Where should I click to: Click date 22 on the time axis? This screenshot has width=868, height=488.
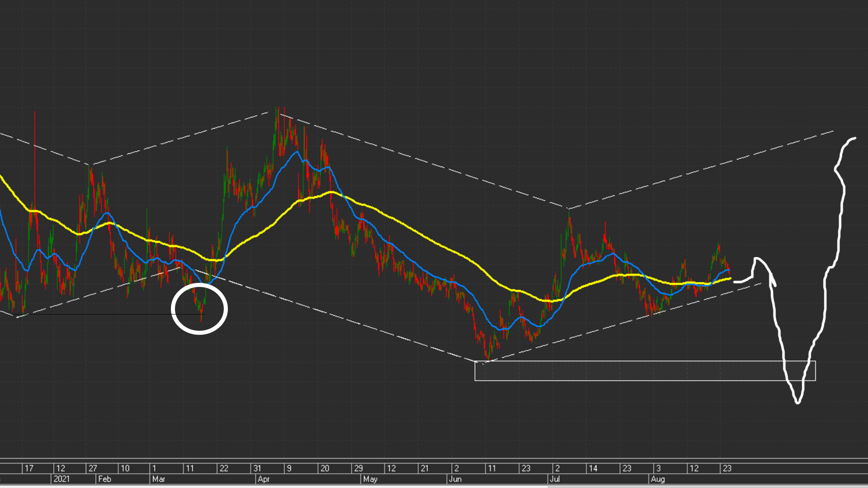(x=224, y=469)
